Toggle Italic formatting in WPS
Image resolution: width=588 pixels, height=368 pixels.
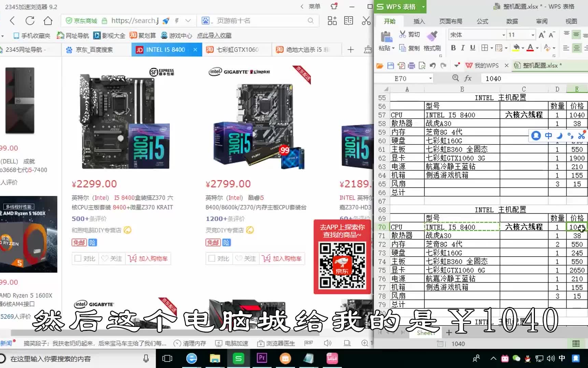pyautogui.click(x=463, y=48)
